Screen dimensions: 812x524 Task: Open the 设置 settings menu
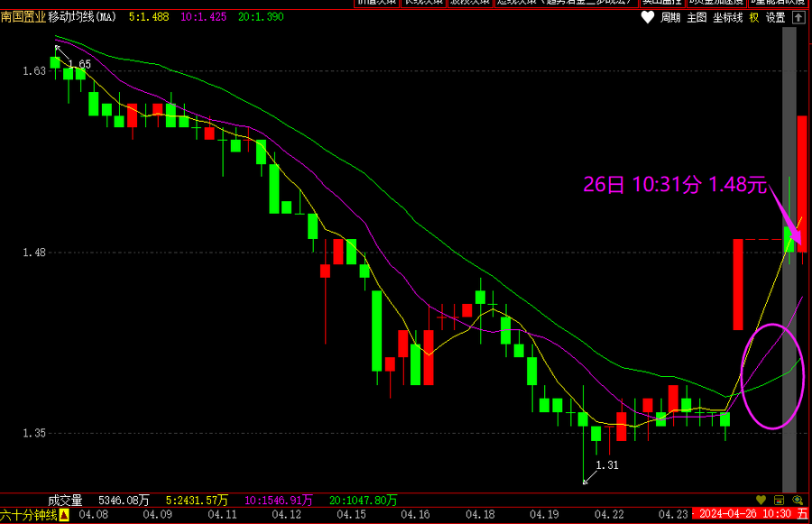point(775,18)
